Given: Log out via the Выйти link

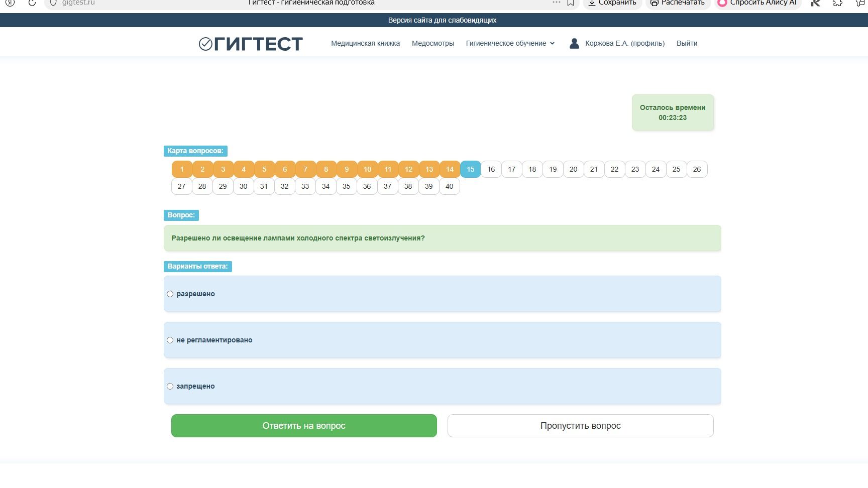Looking at the screenshot, I should click(x=687, y=44).
